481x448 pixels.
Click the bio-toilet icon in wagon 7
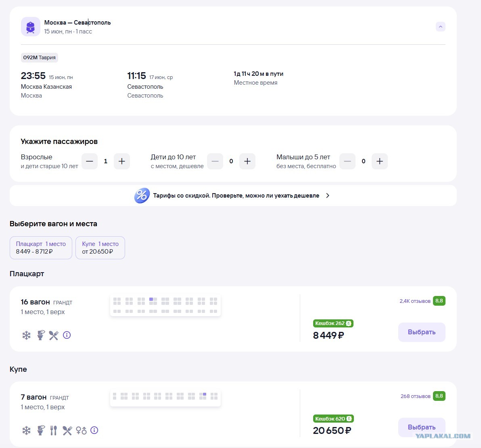click(x=40, y=431)
